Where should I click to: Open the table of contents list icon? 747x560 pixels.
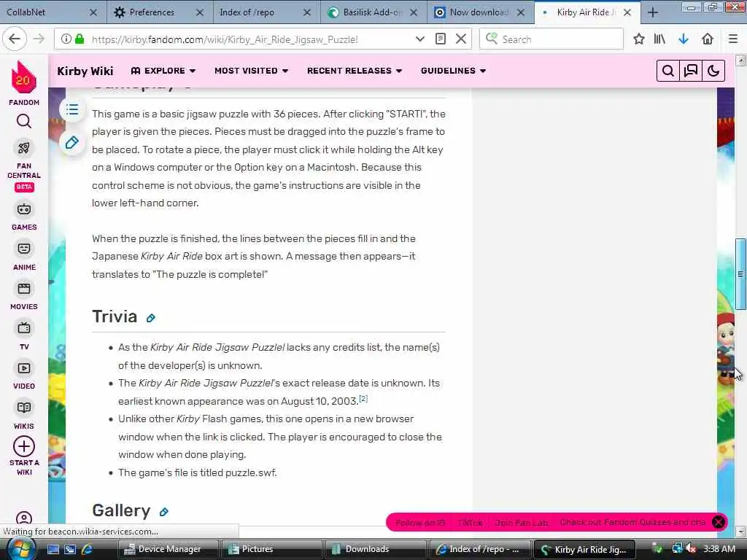click(x=72, y=110)
